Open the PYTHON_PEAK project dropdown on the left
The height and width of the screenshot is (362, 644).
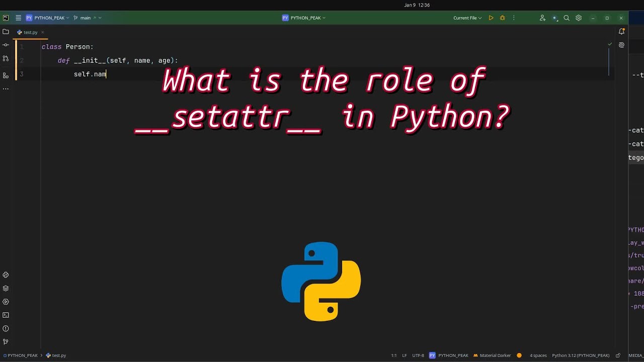pos(47,18)
